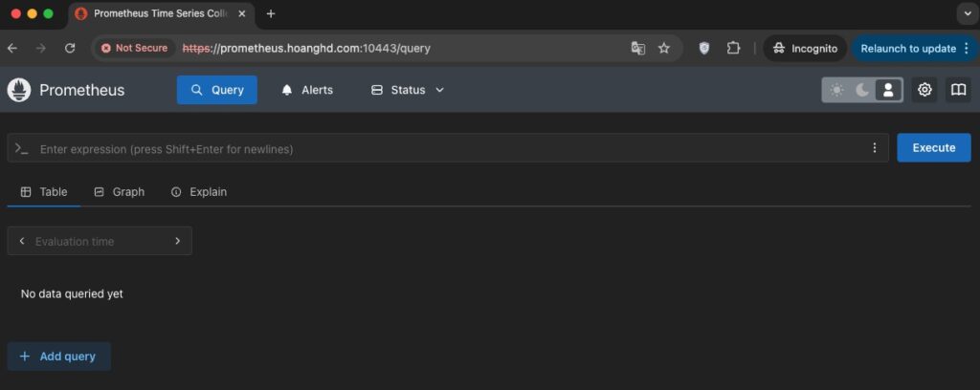Select browser-preferred theme person icon
Screen dimensions: 980x390
888,91
